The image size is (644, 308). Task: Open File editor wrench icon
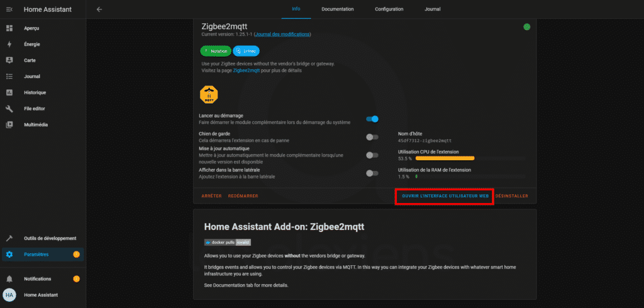coord(9,108)
